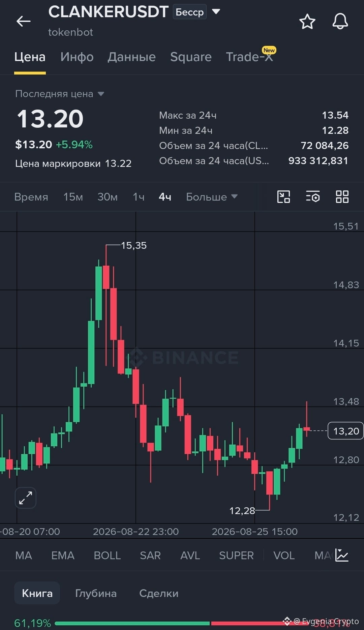Viewport: 364px width, 630px height.
Task: Tap the 15,35 high price marker
Action: tap(134, 245)
